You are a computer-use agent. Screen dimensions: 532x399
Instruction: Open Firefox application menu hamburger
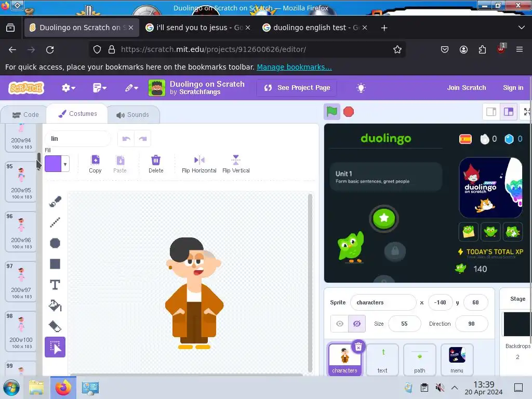pos(520,49)
